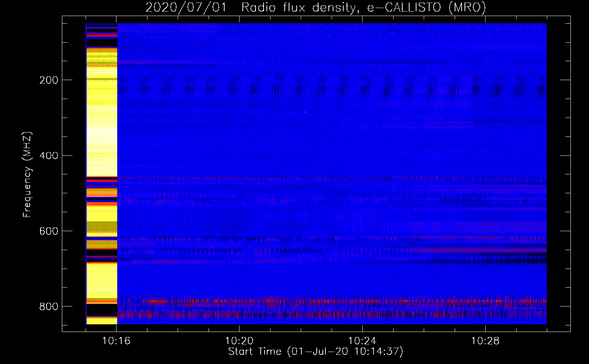Click the red interference band near 790 MHz
Viewport: 589px width, 364px height.
pyautogui.click(x=332, y=301)
